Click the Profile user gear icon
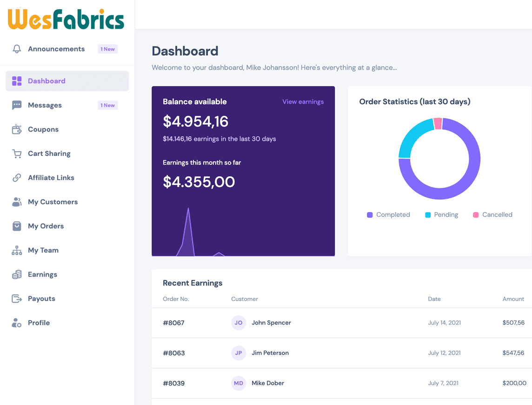532x405 pixels. 17,323
